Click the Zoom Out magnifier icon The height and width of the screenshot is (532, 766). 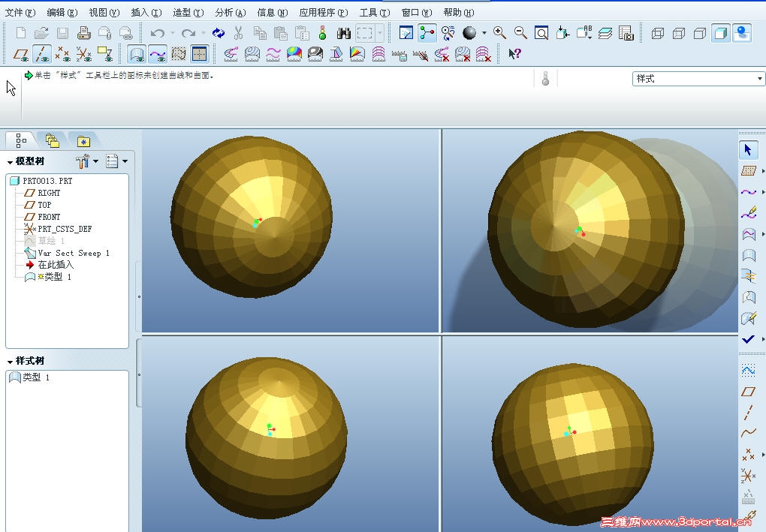tap(520, 33)
